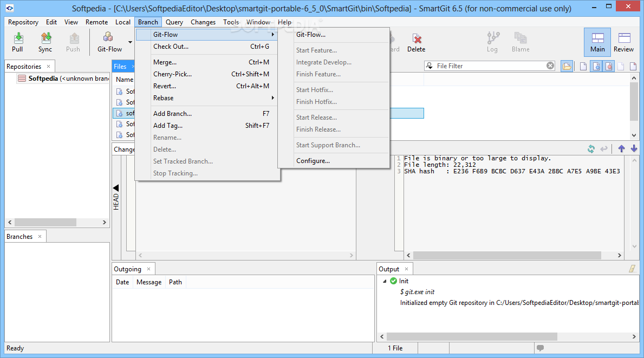The height and width of the screenshot is (358, 644).
Task: Click the Pull toolbar icon
Action: 18,42
